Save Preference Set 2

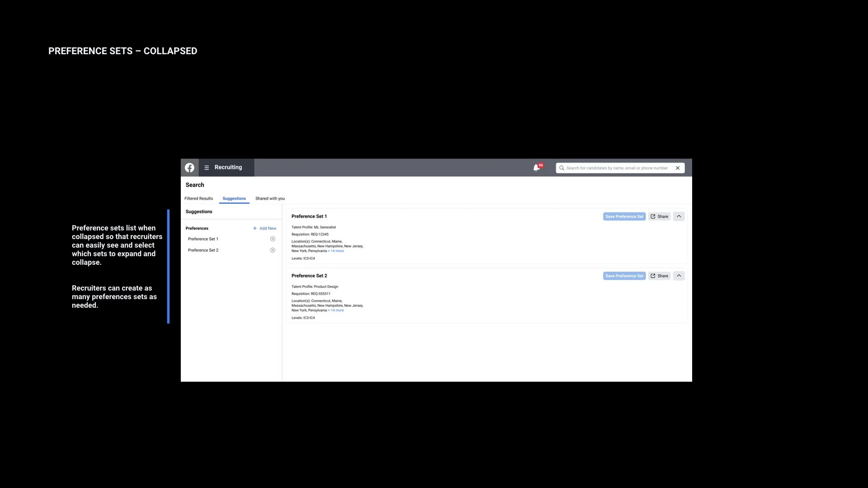624,276
